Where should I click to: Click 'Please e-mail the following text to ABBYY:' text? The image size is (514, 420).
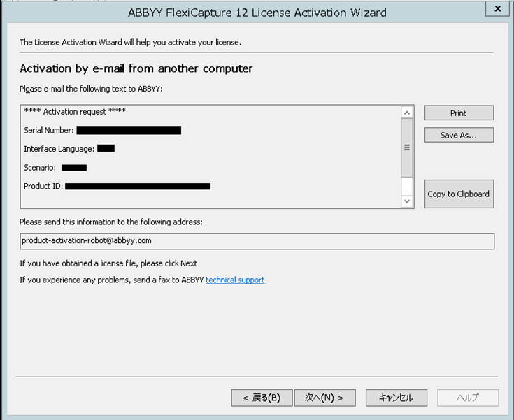91,89
